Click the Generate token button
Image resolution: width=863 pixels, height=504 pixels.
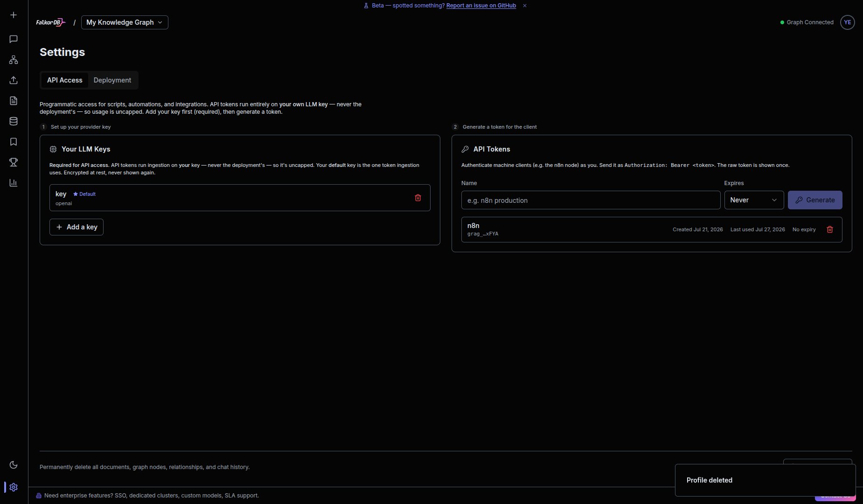815,200
